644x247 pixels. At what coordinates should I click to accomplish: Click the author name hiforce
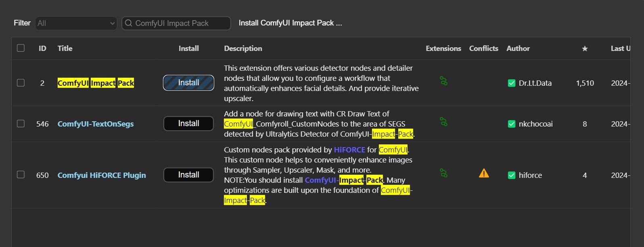click(x=530, y=175)
